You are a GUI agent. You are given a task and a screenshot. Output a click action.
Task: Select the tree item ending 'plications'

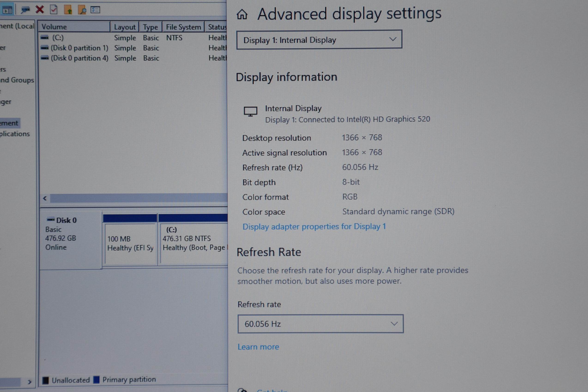(15, 134)
